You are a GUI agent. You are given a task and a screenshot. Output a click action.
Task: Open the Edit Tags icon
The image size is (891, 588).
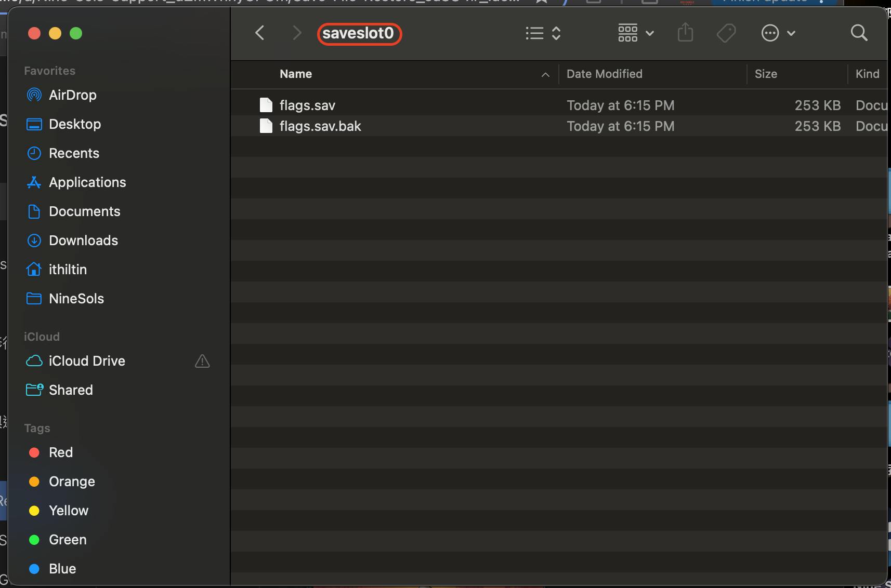726,33
